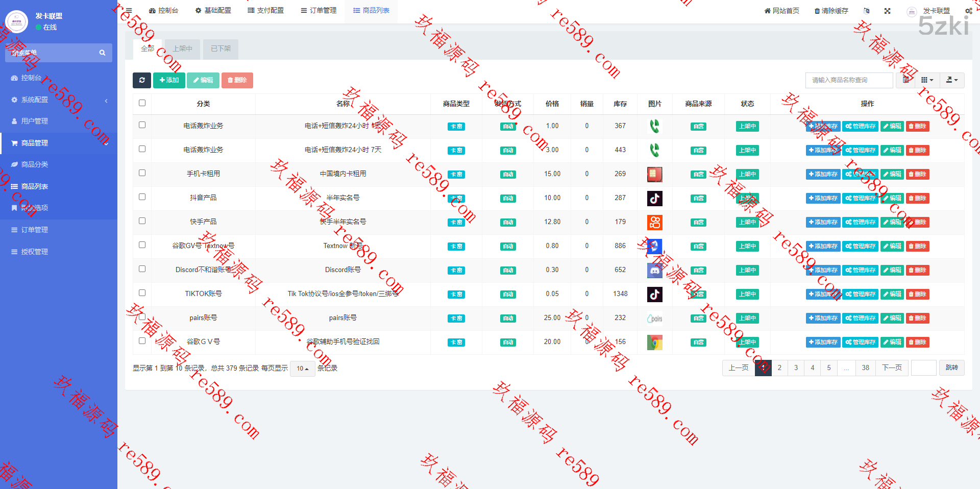
Task: Click the TikTok thumbnail in 抖音产品 row
Action: (x=655, y=198)
